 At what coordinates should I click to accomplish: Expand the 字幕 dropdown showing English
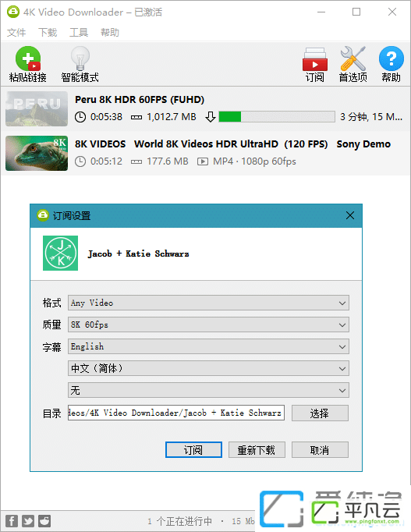click(208, 346)
